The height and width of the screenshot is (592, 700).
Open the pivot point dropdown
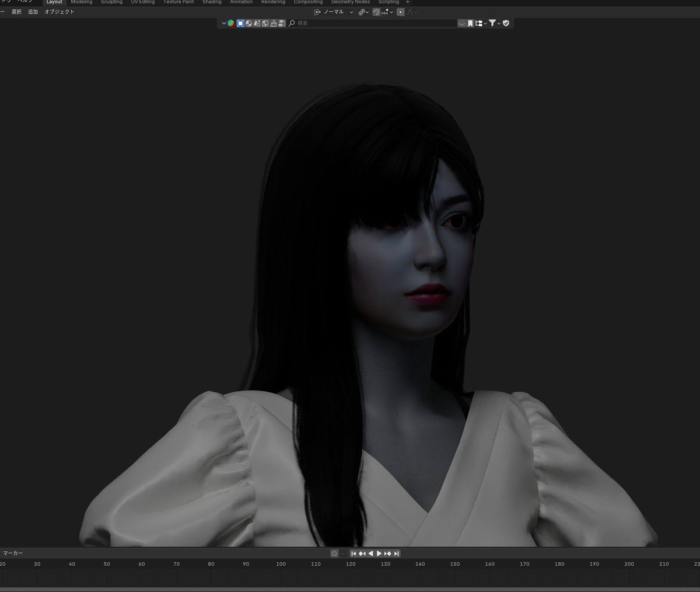click(363, 12)
